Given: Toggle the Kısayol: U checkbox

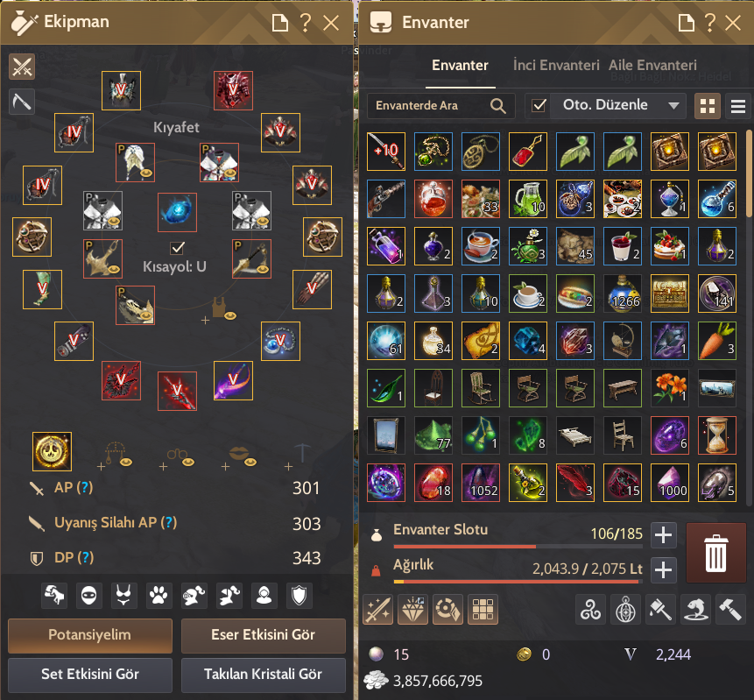Looking at the screenshot, I should (178, 248).
